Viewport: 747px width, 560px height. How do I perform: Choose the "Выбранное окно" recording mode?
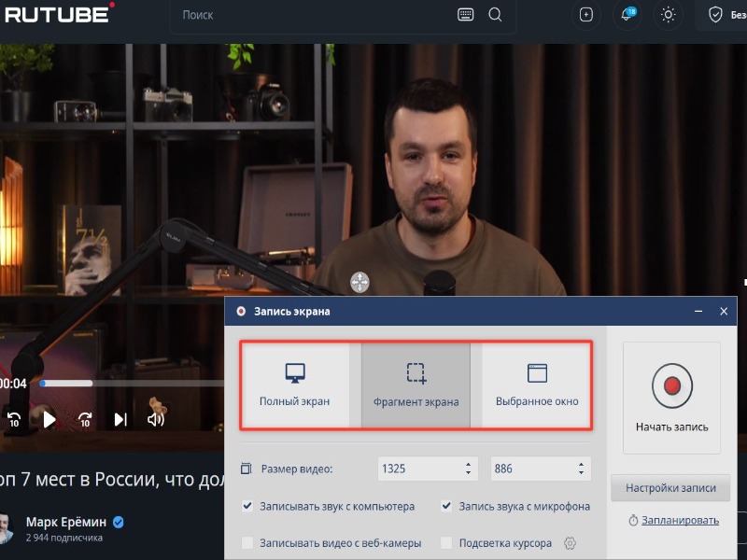(536, 385)
